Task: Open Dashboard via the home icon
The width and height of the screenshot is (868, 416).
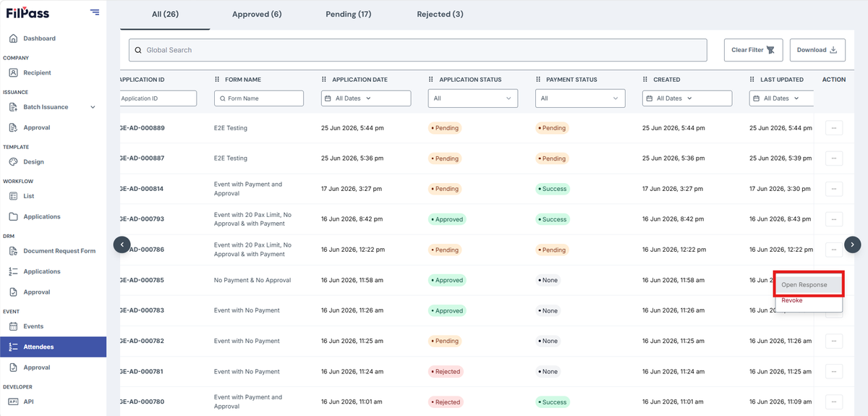Action: [x=13, y=38]
